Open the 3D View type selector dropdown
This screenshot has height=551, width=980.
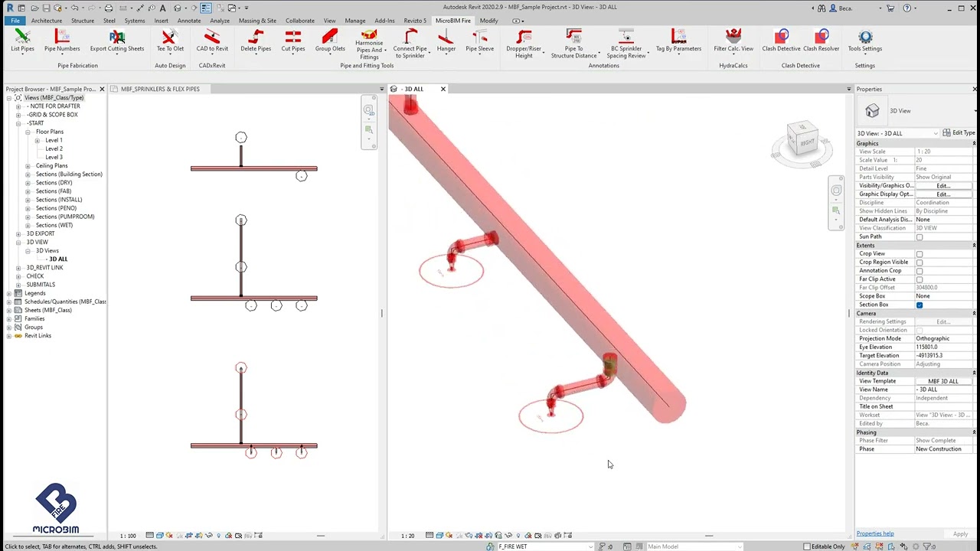tap(936, 132)
